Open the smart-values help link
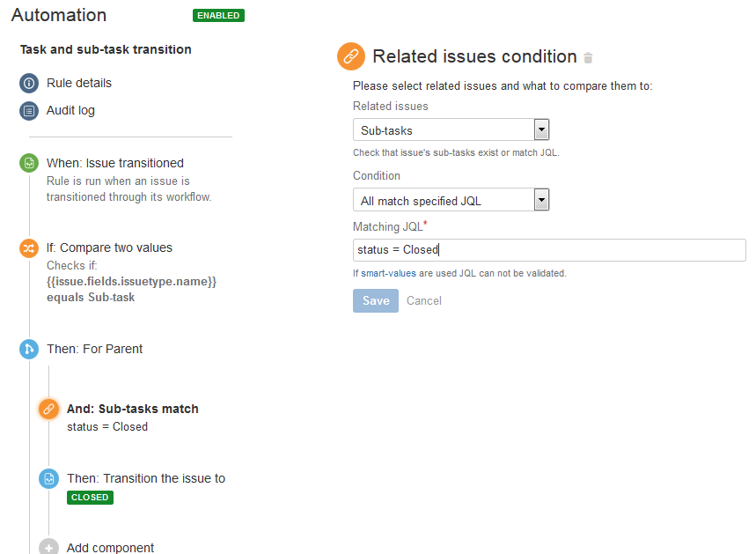756x554 pixels. tap(388, 273)
